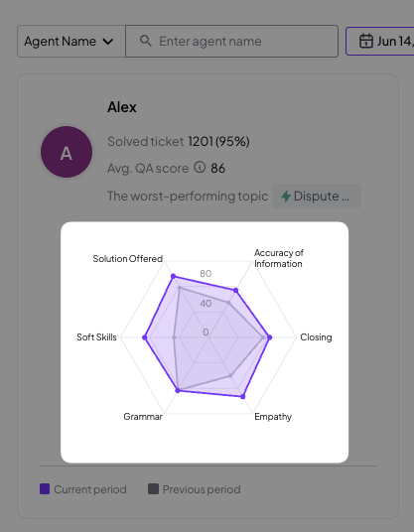Click the lightning bolt icon on Dispute tag

[x=286, y=196]
